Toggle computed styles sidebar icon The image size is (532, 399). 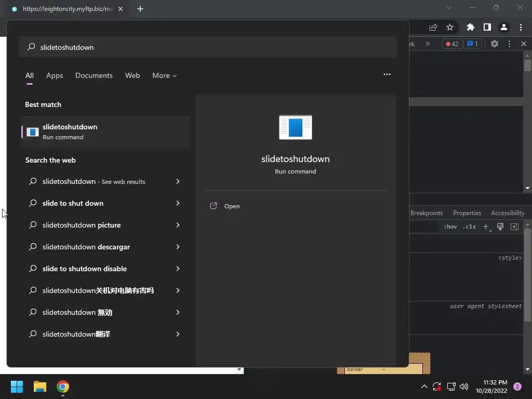pos(515,227)
